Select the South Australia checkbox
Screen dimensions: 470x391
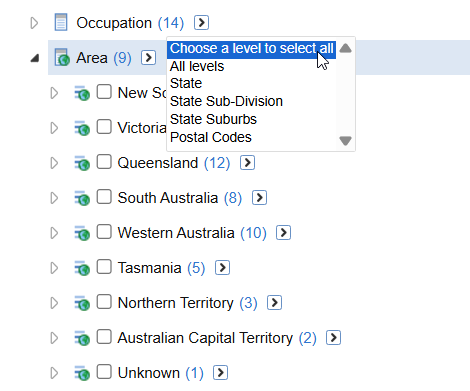pyautogui.click(x=104, y=197)
